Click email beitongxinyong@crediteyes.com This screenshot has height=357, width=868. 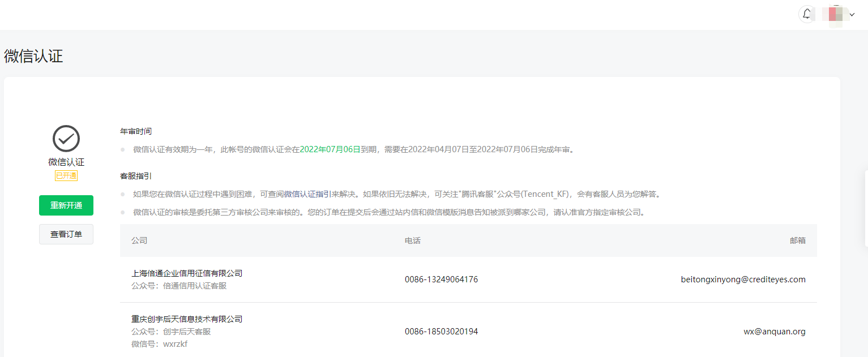743,279
